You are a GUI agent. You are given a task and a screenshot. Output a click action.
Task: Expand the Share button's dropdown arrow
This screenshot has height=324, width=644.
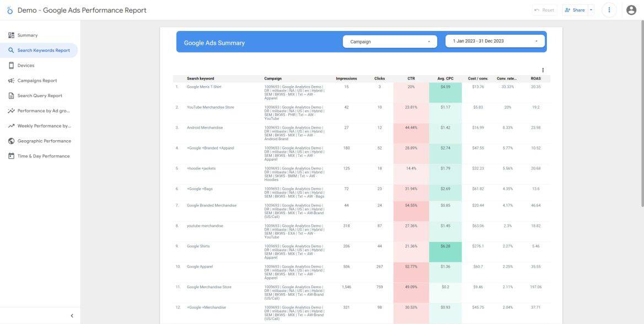click(591, 9)
